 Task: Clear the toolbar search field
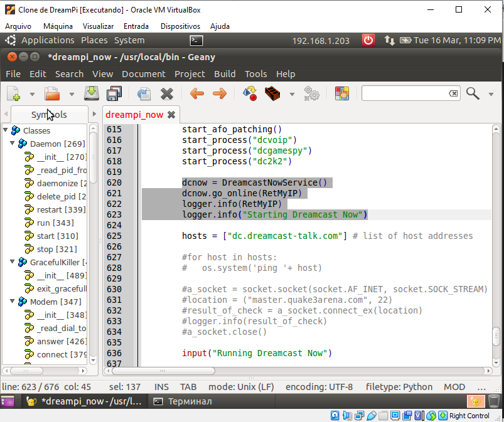point(453,93)
